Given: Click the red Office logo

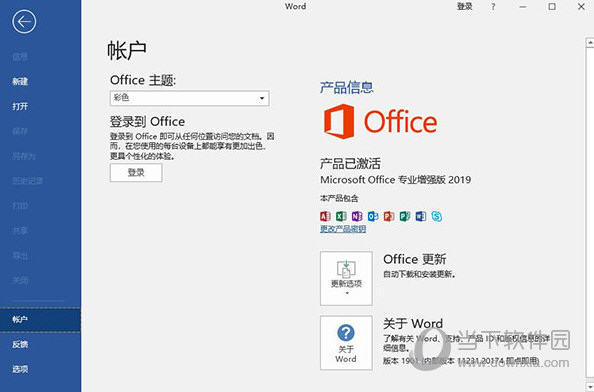Looking at the screenshot, I should (380, 122).
